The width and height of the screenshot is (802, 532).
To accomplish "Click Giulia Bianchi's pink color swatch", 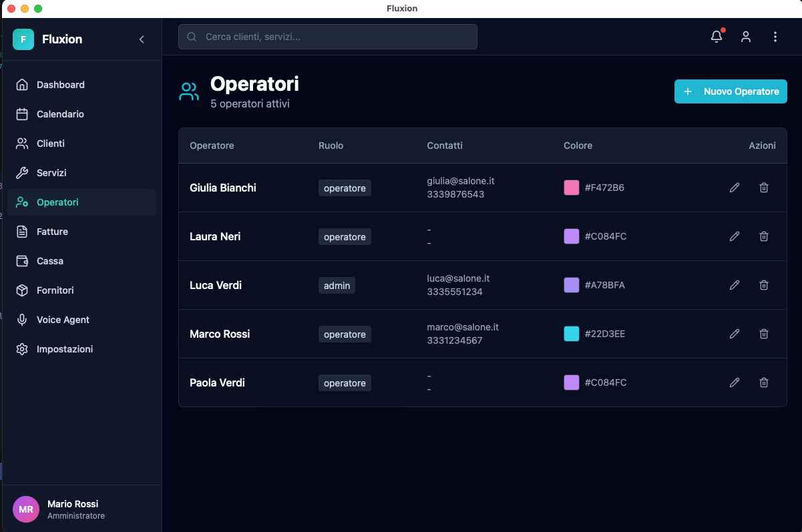I will (572, 188).
